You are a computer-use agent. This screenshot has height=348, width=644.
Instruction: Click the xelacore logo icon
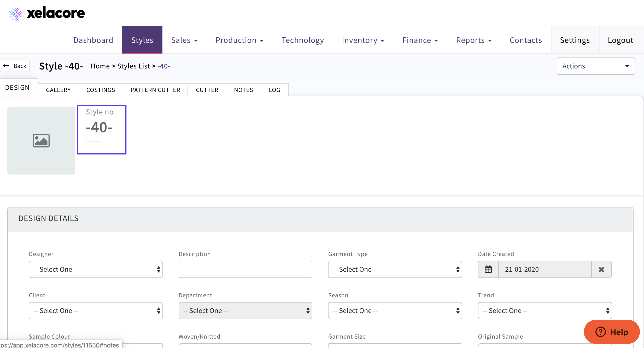(x=16, y=13)
